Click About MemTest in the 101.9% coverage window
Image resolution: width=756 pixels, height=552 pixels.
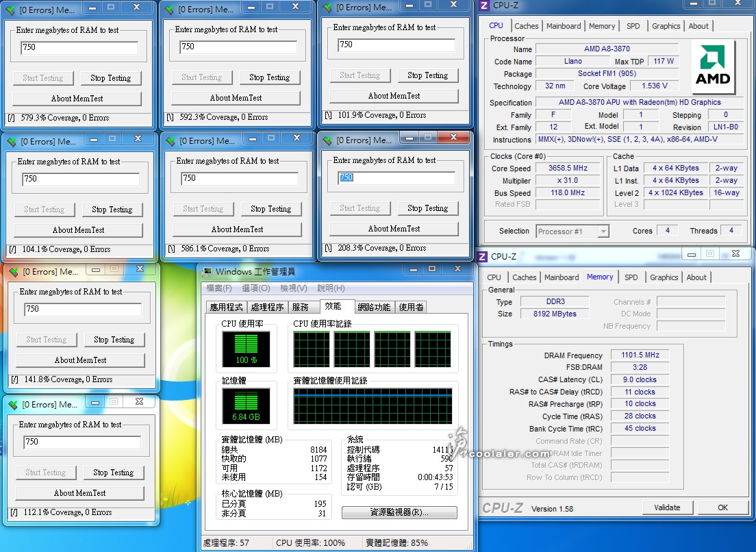[394, 96]
